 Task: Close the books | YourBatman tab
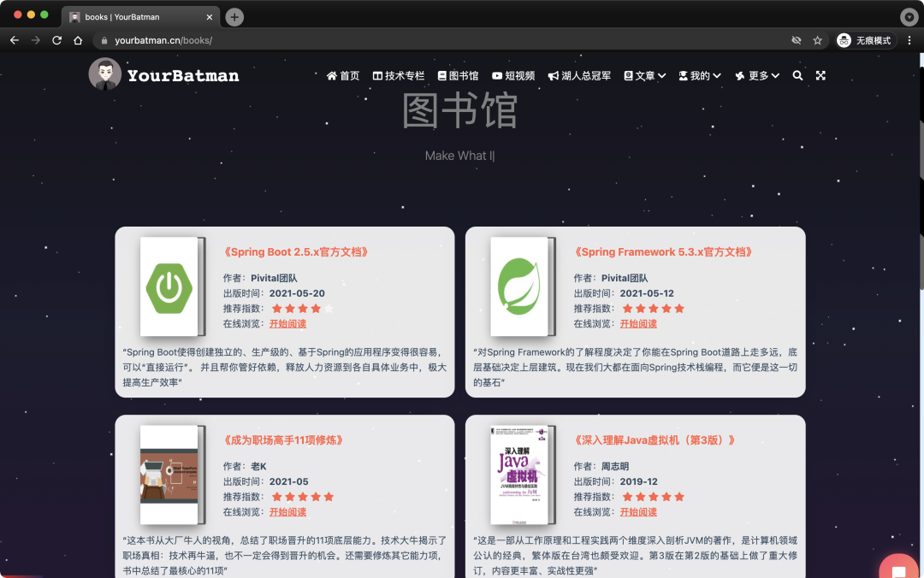click(210, 17)
